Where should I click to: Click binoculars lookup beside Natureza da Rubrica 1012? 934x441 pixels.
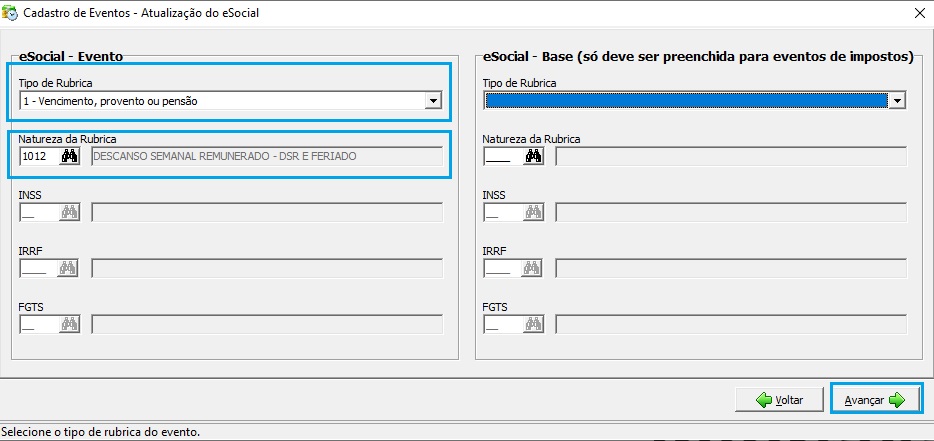[70, 157]
